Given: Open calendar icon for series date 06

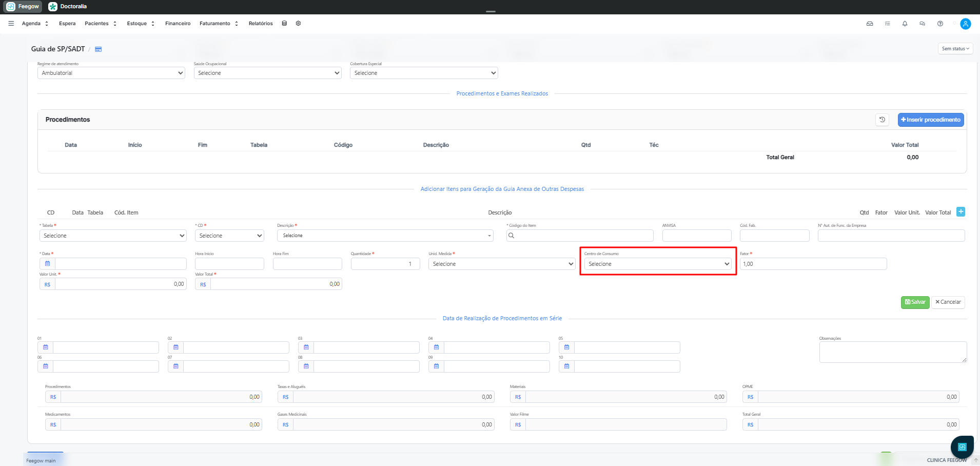Looking at the screenshot, I should pyautogui.click(x=45, y=366).
